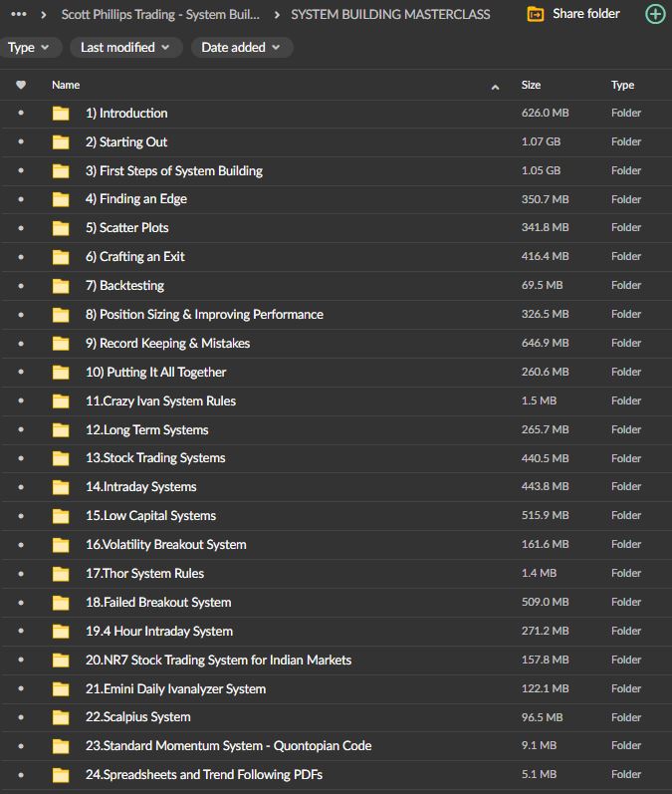The image size is (672, 794).
Task: Click folder icon beside 17.Thor System Rules
Action: 62,574
